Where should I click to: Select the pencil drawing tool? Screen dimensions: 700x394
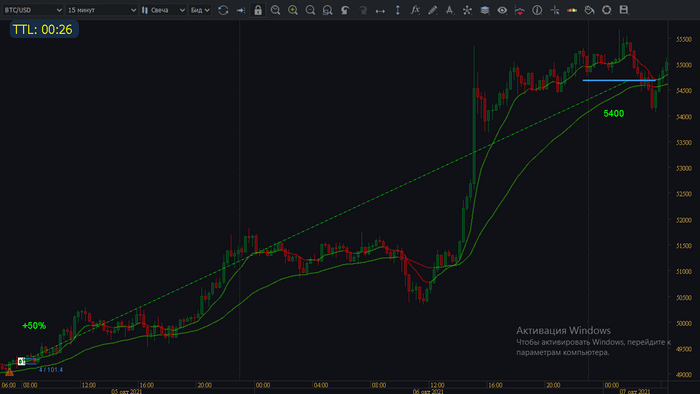click(433, 10)
